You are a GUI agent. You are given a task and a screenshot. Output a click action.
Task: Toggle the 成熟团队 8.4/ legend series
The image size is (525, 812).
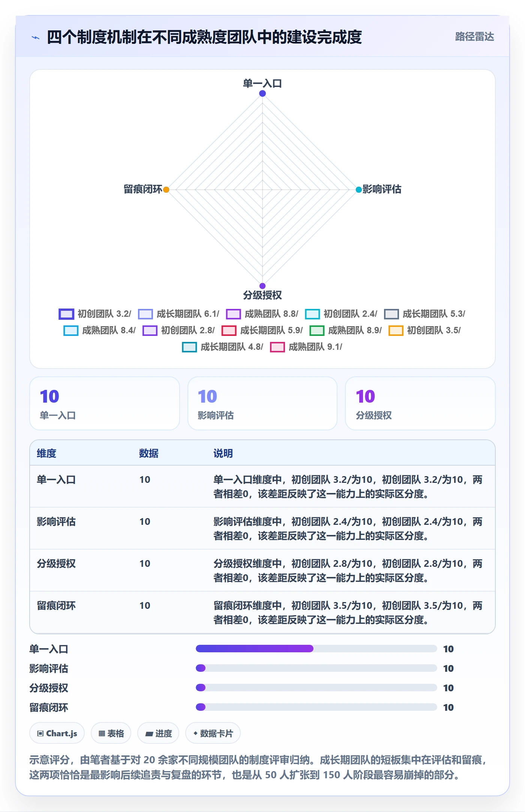point(99,330)
